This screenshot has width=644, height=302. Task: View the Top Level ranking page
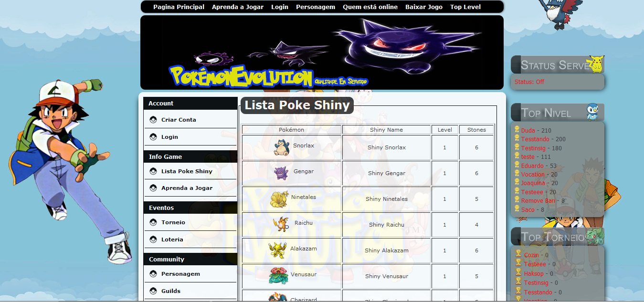coord(465,7)
